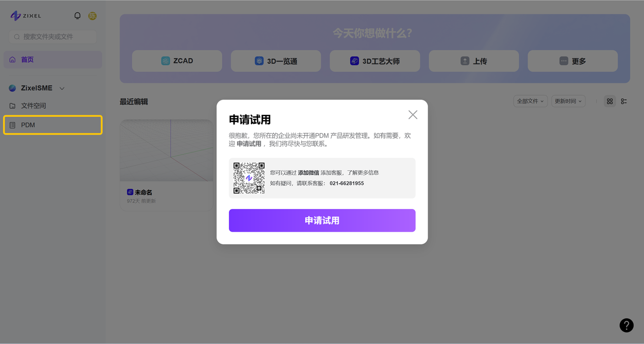Click the 3D一览通 icon
This screenshot has height=344, width=644.
click(x=259, y=61)
